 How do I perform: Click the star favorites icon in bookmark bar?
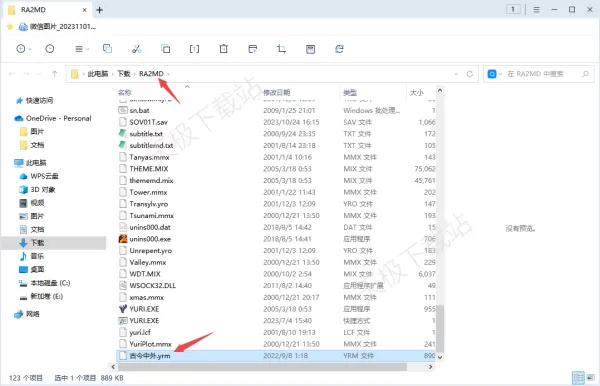pos(10,26)
